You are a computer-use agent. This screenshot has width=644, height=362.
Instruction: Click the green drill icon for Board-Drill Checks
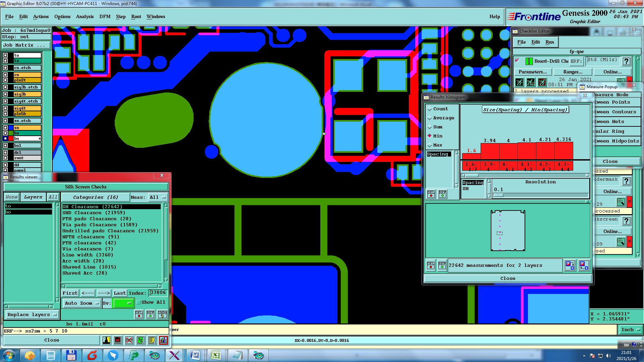click(x=529, y=61)
